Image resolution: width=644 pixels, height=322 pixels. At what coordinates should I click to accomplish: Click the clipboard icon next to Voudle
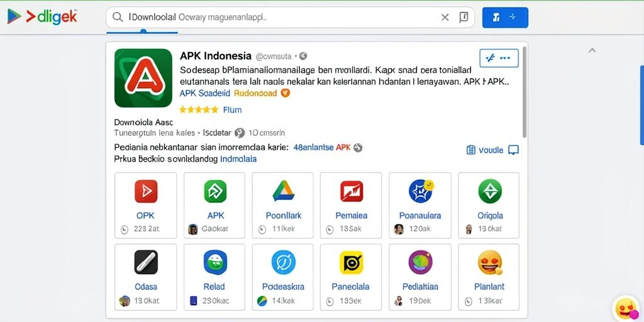471,150
